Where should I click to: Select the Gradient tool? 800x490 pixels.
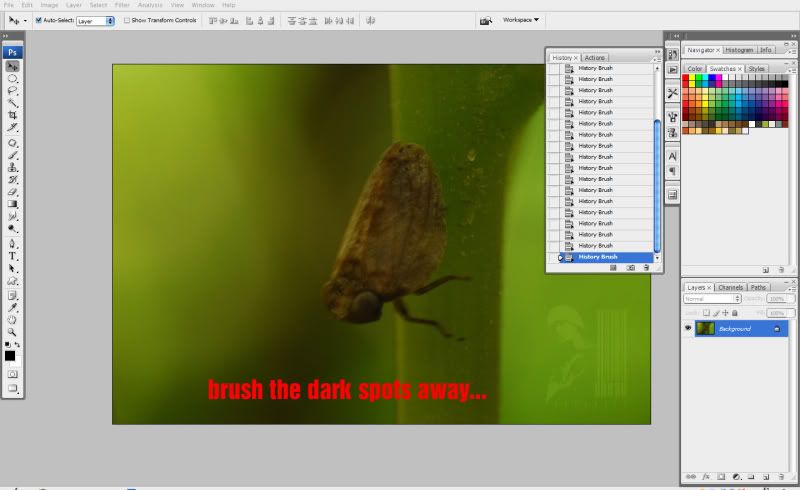(x=12, y=205)
